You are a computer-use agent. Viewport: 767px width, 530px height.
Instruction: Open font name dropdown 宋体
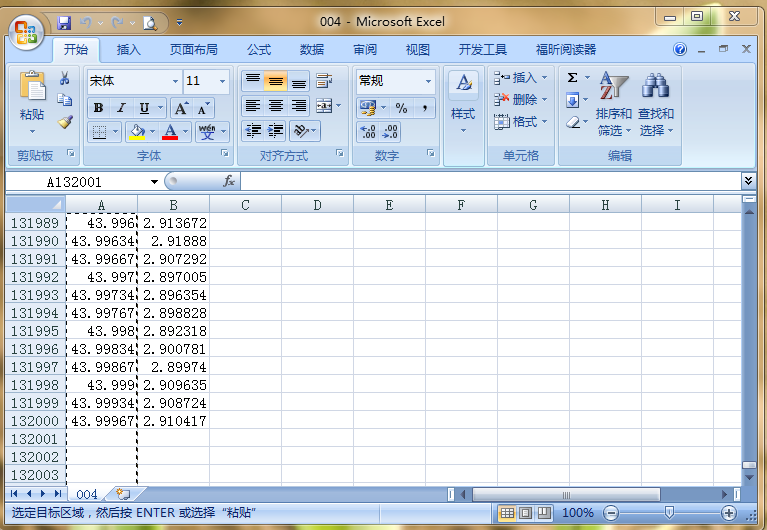pos(175,81)
